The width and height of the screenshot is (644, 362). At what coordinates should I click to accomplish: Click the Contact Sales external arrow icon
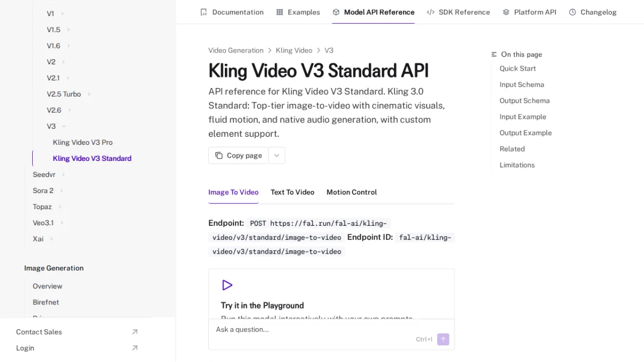click(x=135, y=332)
